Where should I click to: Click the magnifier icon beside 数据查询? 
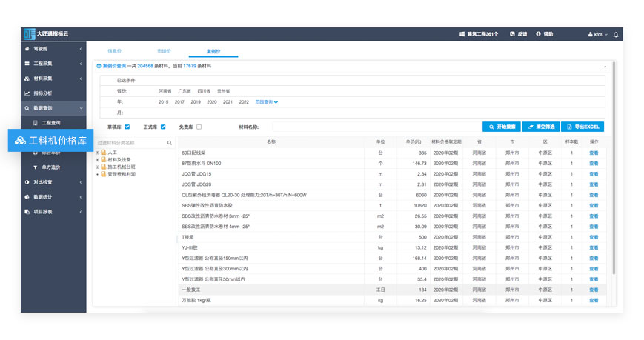click(27, 108)
